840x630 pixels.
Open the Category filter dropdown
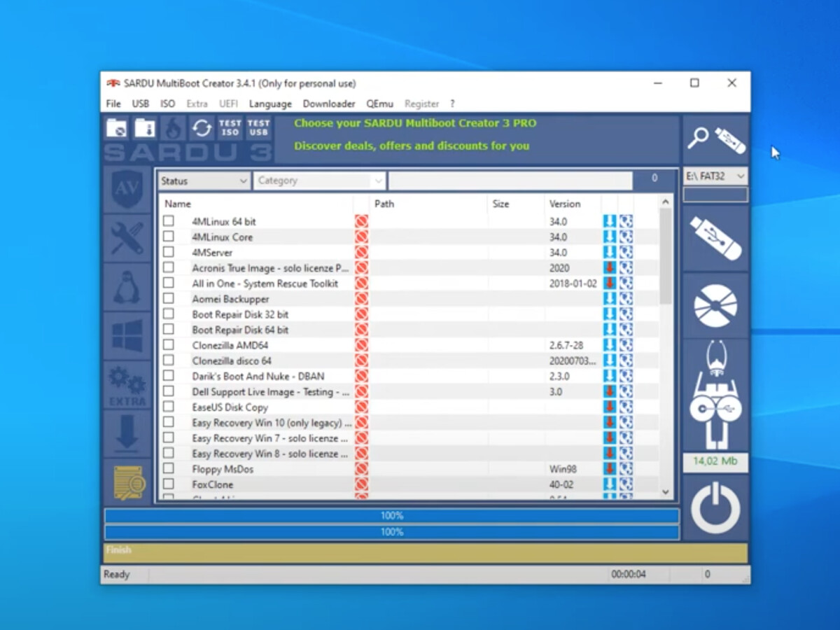[319, 181]
